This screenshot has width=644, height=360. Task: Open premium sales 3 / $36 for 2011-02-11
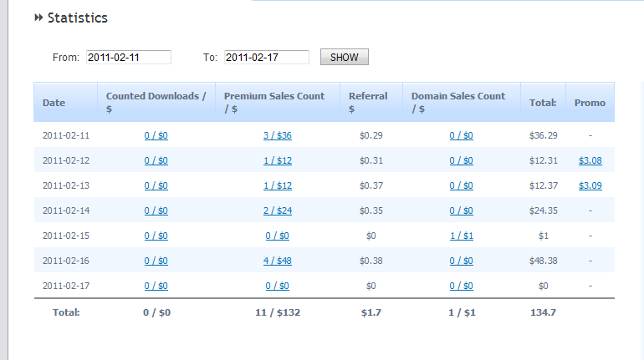click(x=278, y=135)
